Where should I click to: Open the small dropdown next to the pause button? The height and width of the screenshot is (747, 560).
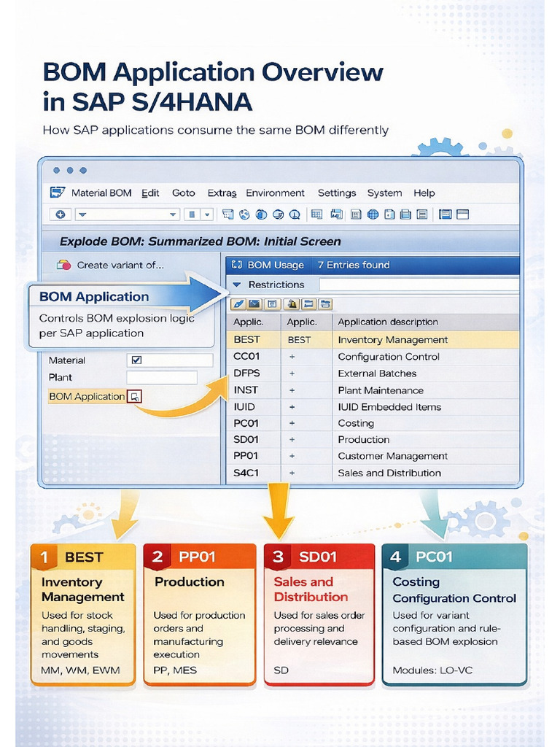[207, 214]
